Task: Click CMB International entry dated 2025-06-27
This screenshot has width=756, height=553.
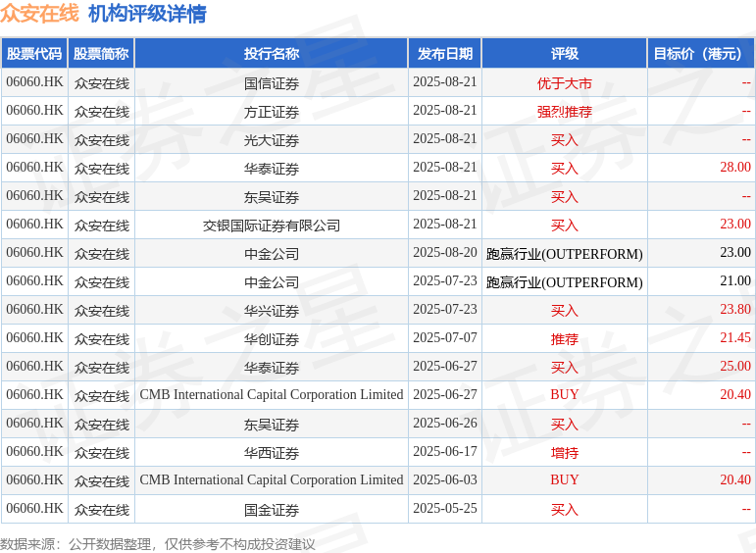Action: point(272,395)
